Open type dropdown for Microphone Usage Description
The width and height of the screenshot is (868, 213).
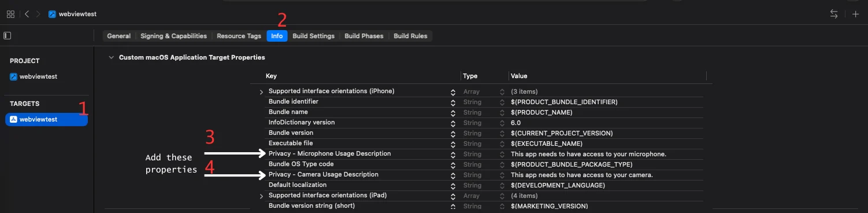click(x=502, y=155)
